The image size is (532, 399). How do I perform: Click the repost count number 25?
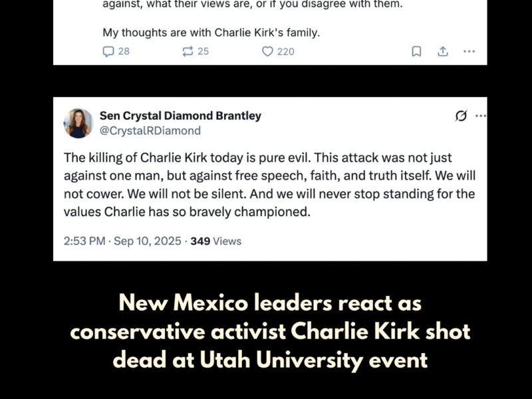[x=203, y=51]
